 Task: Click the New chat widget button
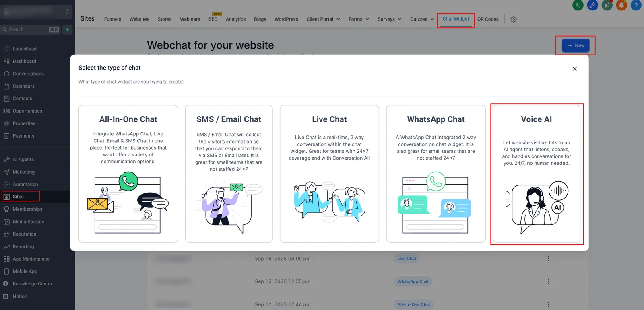pos(576,45)
